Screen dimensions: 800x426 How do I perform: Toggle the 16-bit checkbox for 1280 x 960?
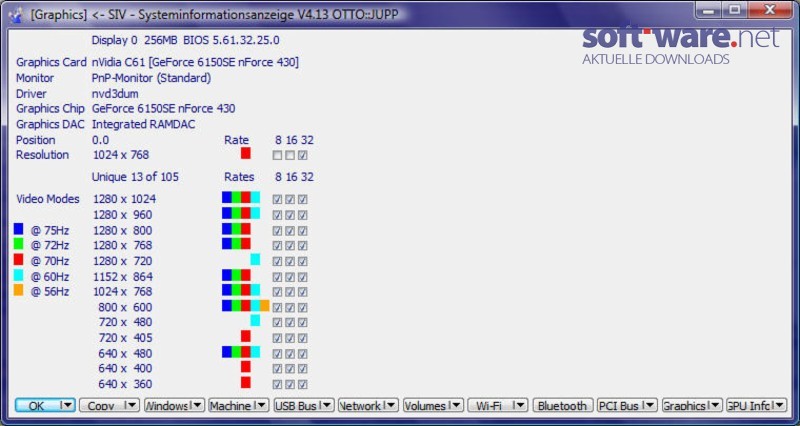[290, 215]
